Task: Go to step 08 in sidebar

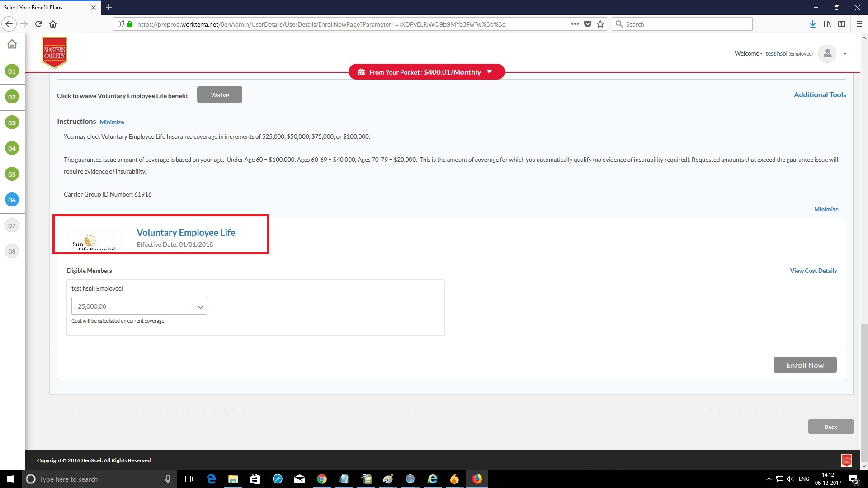Action: [x=12, y=251]
